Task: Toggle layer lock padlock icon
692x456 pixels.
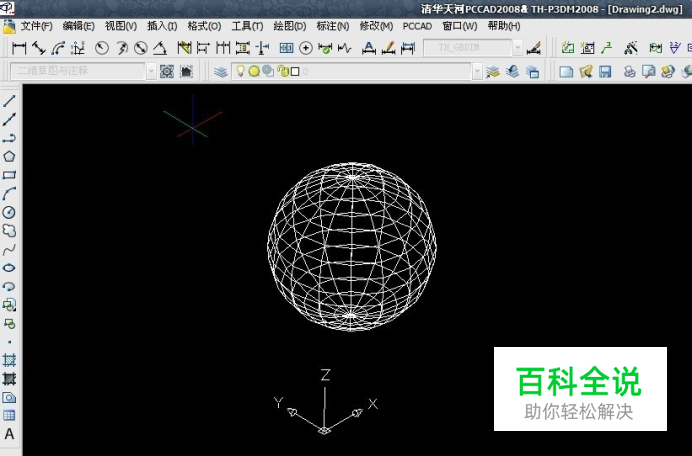Action: coord(283,71)
